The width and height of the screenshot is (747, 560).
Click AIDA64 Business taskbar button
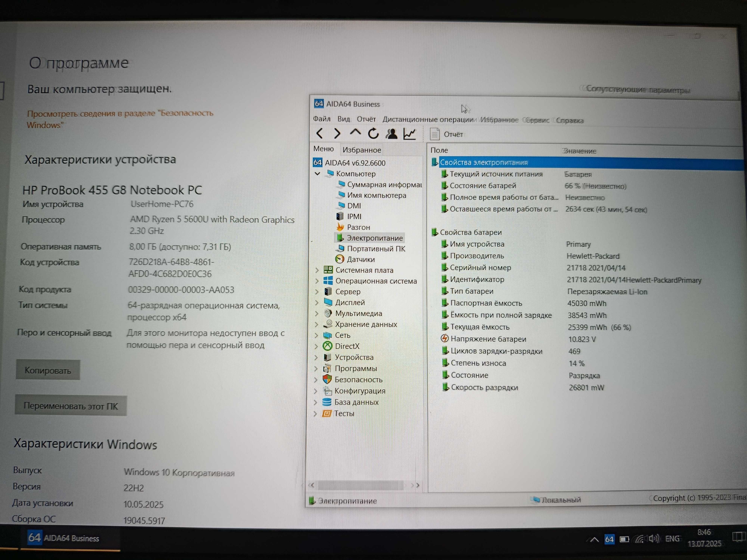tap(70, 538)
